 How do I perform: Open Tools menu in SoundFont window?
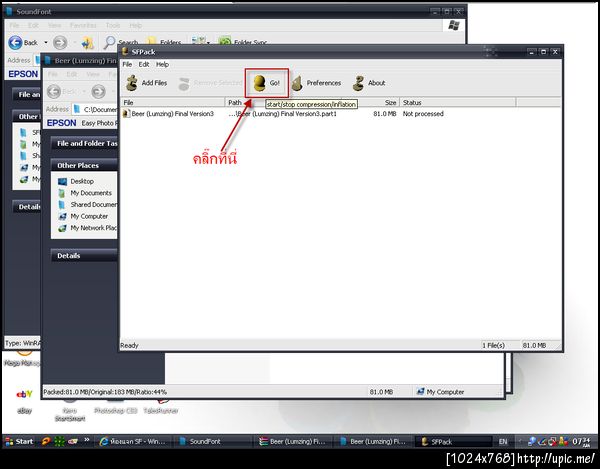[x=113, y=25]
